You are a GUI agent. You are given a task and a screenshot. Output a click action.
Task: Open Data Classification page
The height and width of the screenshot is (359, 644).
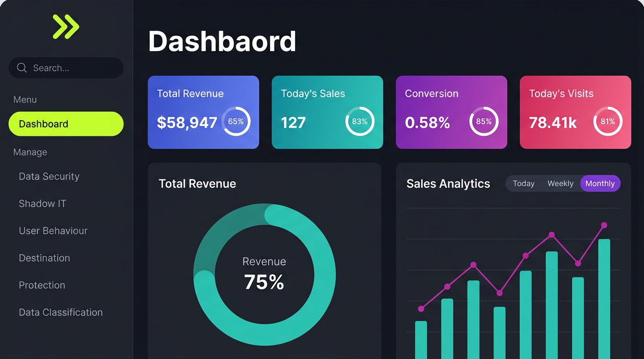coord(60,312)
